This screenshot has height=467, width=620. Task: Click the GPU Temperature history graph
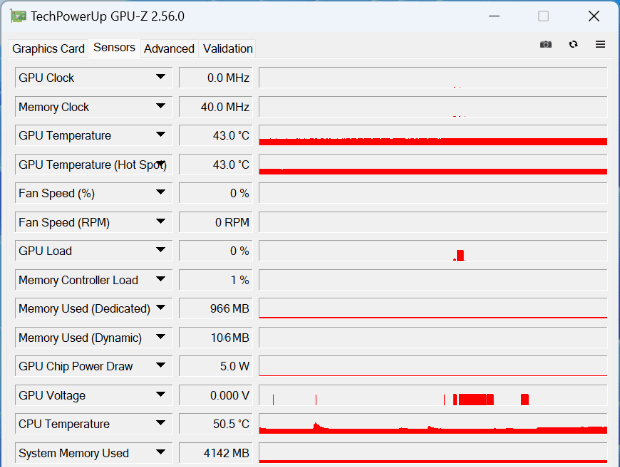click(x=433, y=135)
